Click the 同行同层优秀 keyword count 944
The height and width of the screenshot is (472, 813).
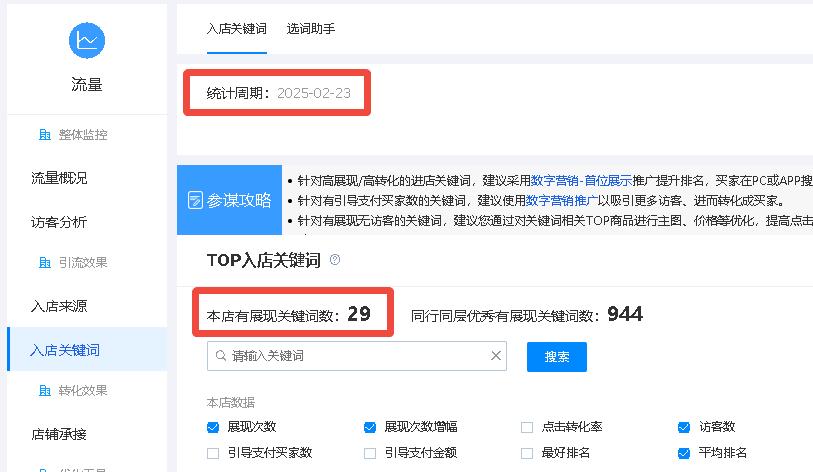click(x=625, y=314)
